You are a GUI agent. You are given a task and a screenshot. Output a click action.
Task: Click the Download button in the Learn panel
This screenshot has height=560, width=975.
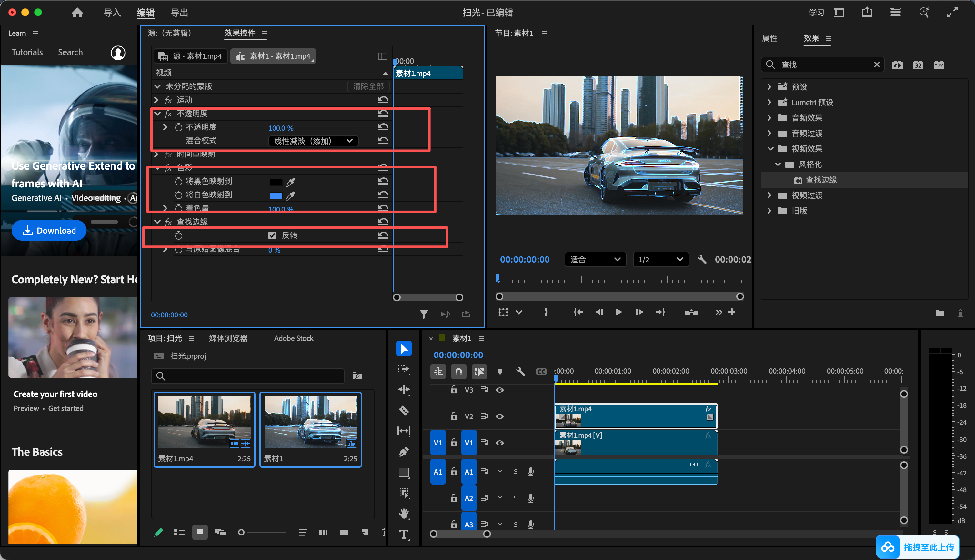(x=49, y=230)
